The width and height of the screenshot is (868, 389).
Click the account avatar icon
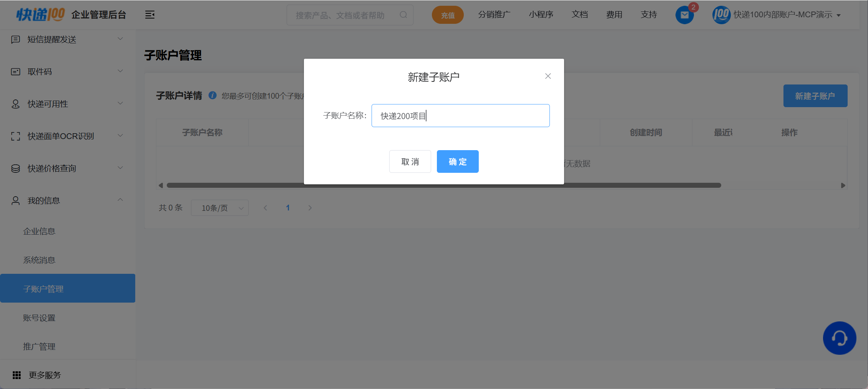pos(721,15)
